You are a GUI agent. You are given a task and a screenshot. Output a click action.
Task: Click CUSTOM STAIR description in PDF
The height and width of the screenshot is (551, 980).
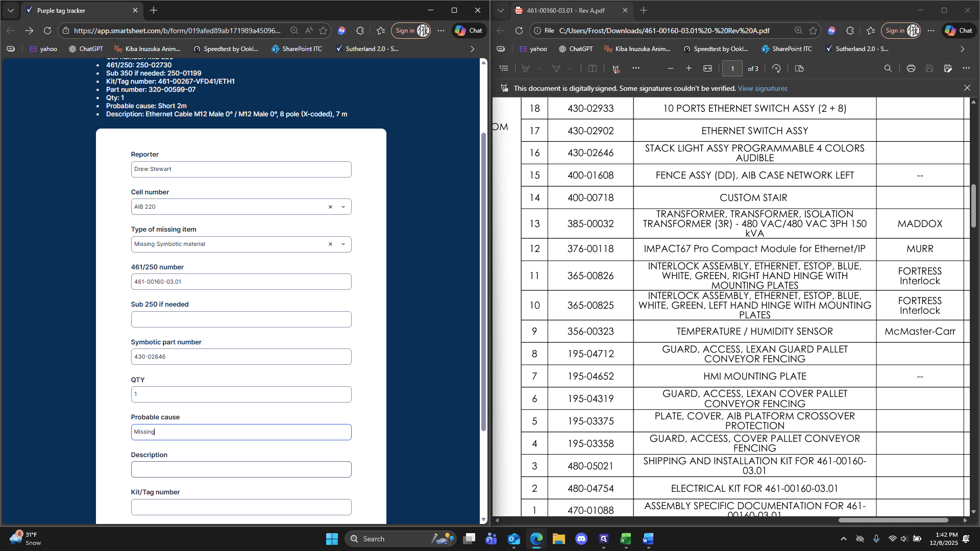coord(753,198)
